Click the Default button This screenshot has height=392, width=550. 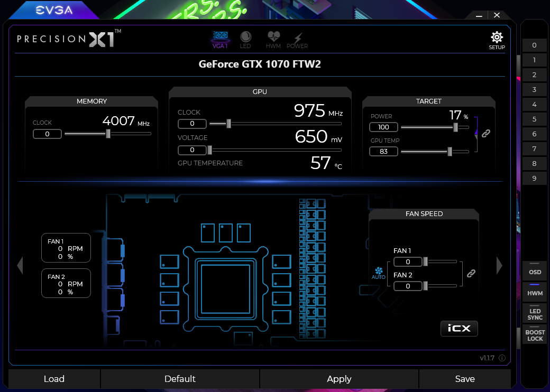click(180, 379)
